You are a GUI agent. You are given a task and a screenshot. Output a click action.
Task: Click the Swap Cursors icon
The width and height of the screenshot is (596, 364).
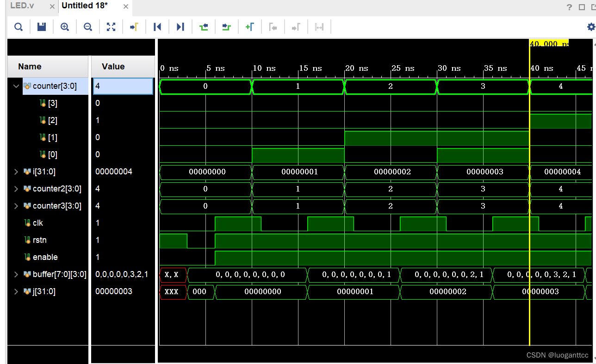click(x=319, y=27)
